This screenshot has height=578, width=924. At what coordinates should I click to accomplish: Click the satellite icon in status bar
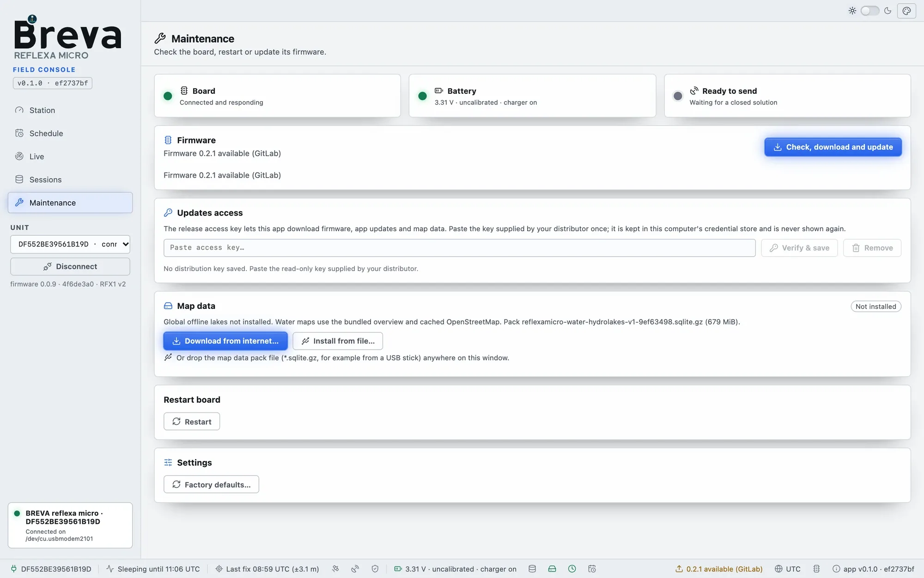point(335,569)
